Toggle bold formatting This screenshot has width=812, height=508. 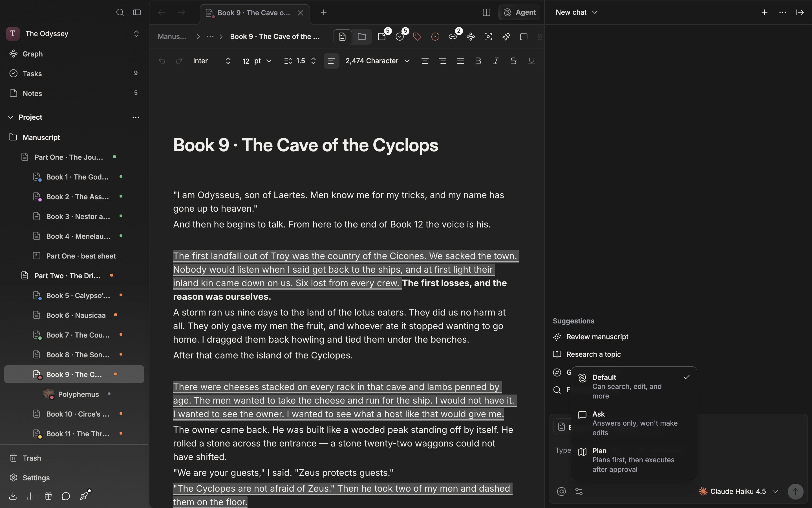(x=478, y=61)
